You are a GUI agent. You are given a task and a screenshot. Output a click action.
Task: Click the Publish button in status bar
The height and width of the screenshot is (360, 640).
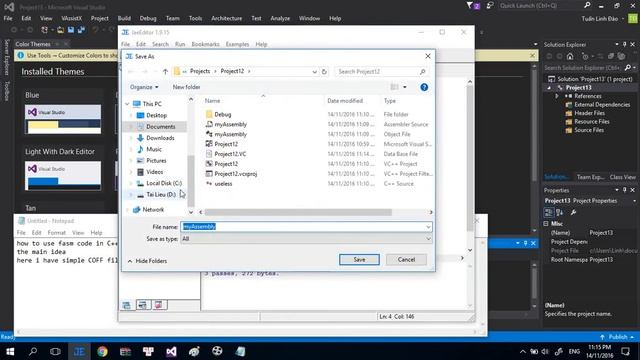(x=617, y=337)
